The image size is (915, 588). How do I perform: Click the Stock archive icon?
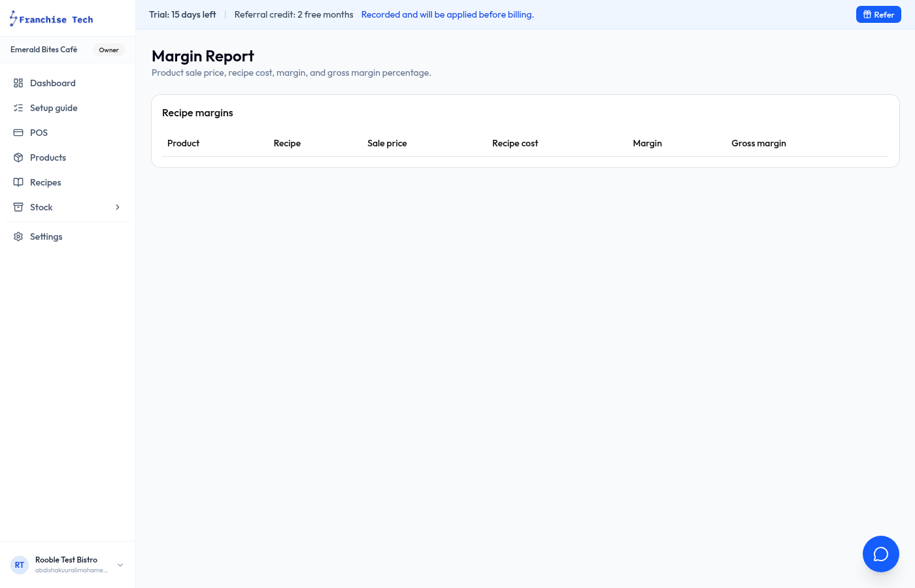pos(18,207)
